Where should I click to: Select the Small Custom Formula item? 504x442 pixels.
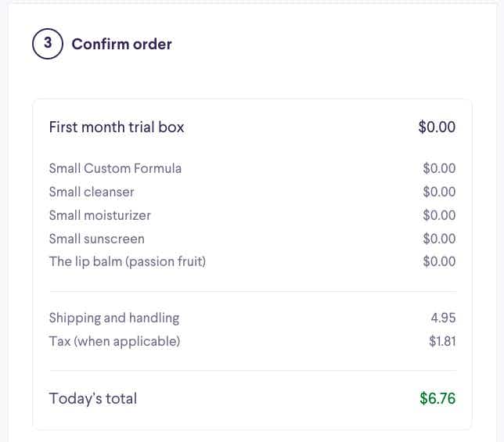click(115, 168)
